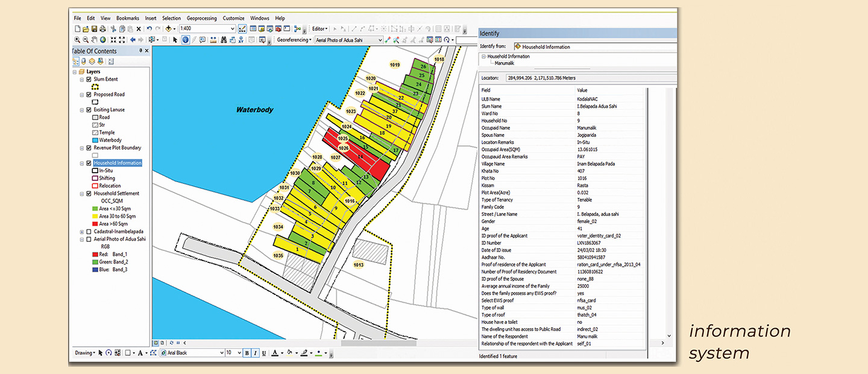The height and width of the screenshot is (374, 868).
Task: Click List By Visibility icon
Action: point(92,62)
